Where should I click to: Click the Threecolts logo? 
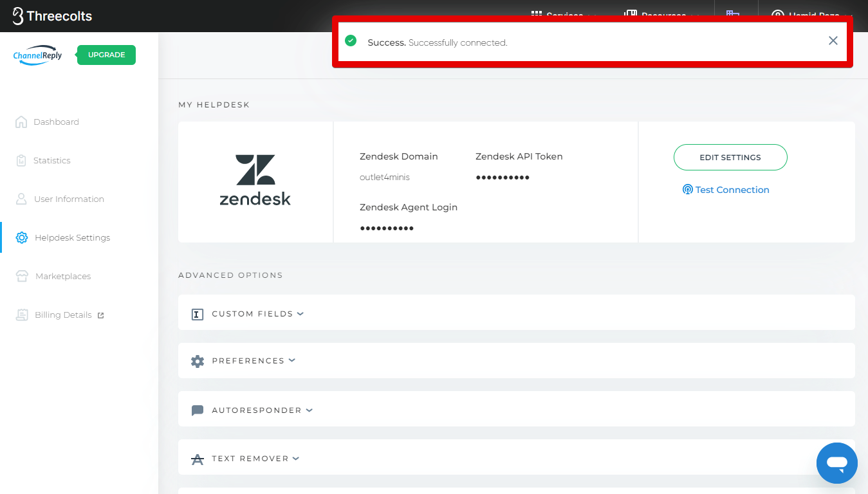click(52, 16)
